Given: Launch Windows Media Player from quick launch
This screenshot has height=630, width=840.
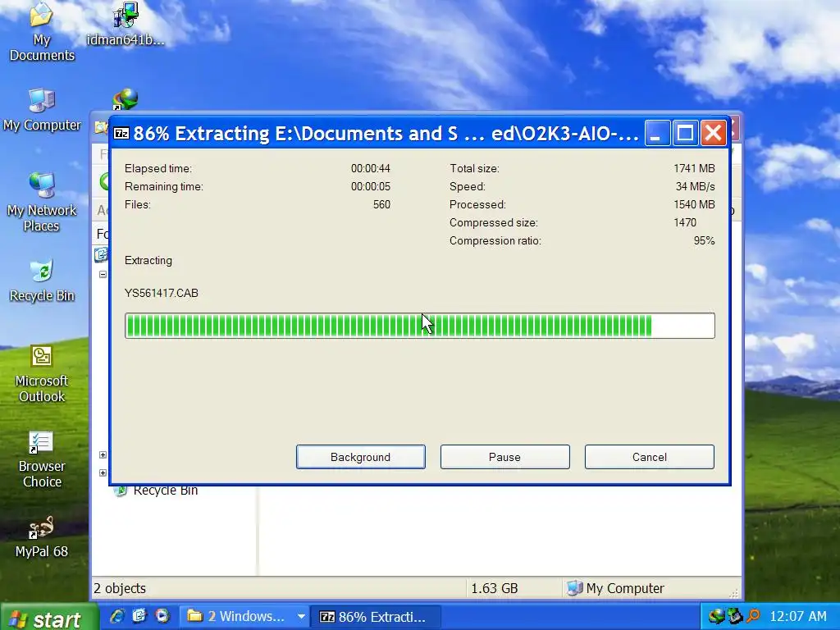Looking at the screenshot, I should (x=162, y=616).
